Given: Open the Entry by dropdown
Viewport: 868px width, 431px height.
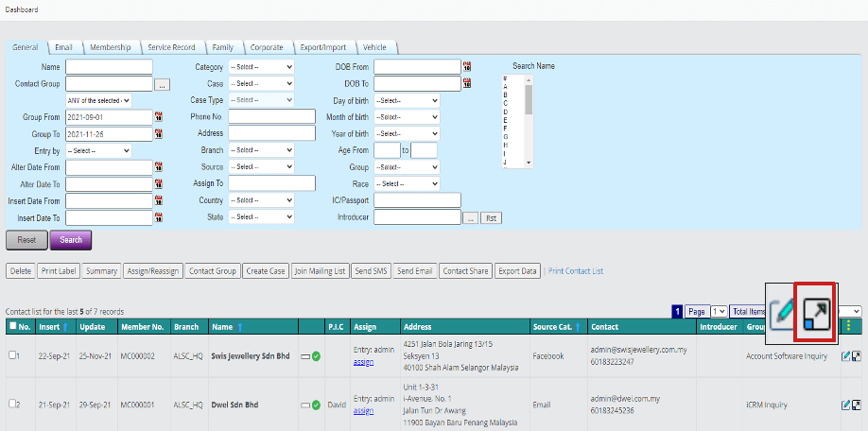Looking at the screenshot, I should coord(98,150).
